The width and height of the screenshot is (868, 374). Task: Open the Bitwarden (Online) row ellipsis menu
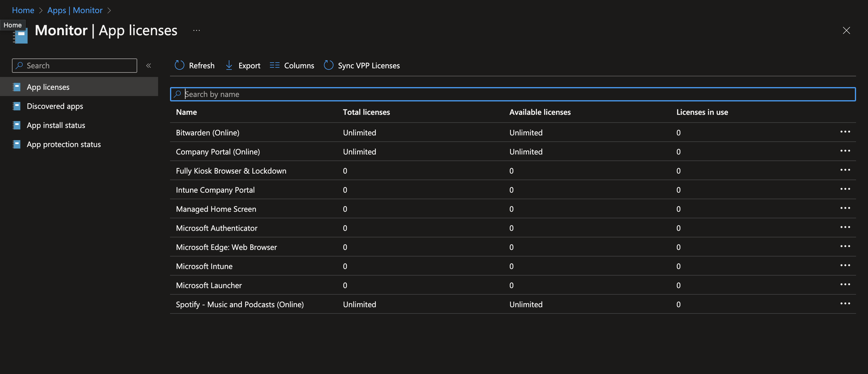[845, 132]
